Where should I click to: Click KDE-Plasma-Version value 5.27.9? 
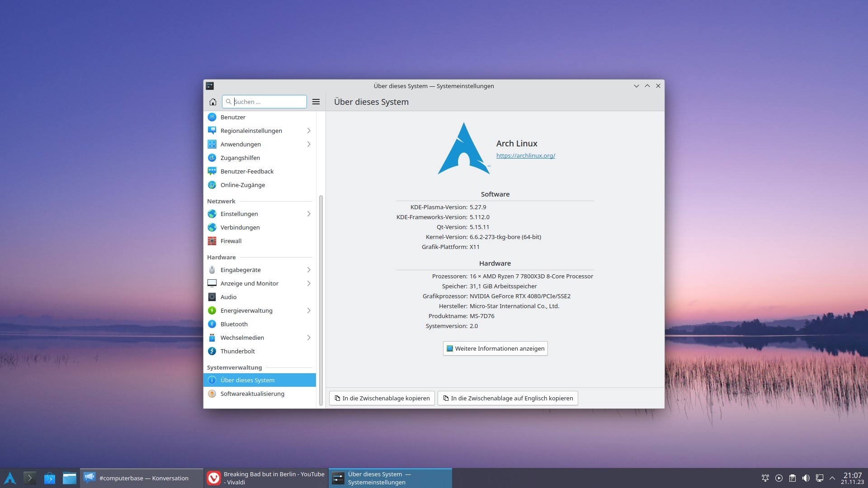[478, 207]
